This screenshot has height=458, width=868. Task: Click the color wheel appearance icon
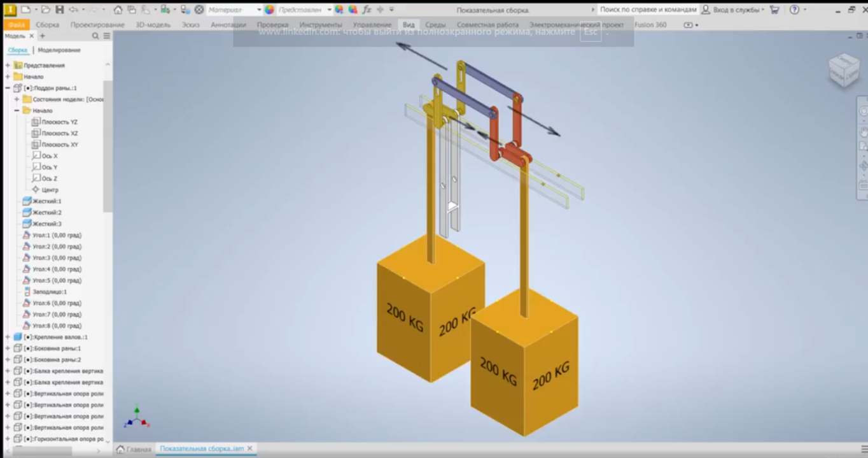tap(269, 10)
